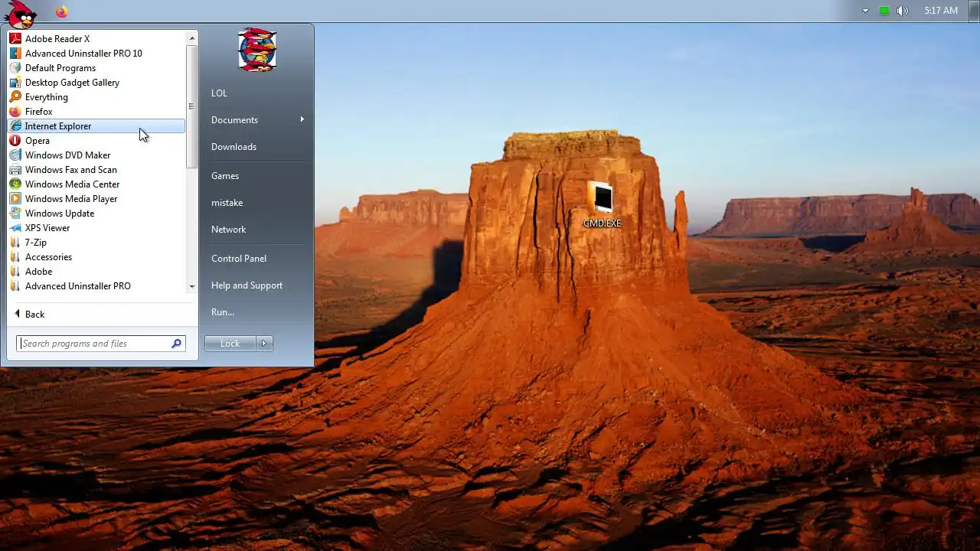Click the Windows Update icon
980x551 pixels.
click(x=15, y=213)
